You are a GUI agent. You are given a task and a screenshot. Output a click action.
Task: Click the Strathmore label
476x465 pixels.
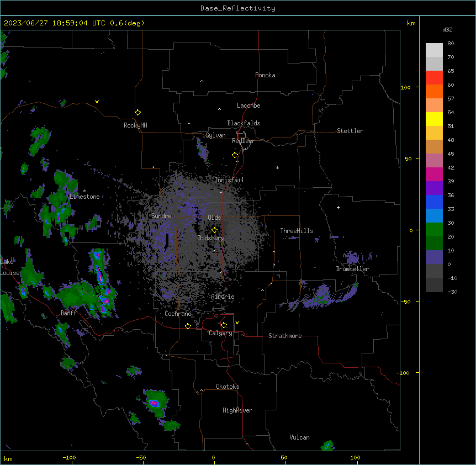(285, 336)
